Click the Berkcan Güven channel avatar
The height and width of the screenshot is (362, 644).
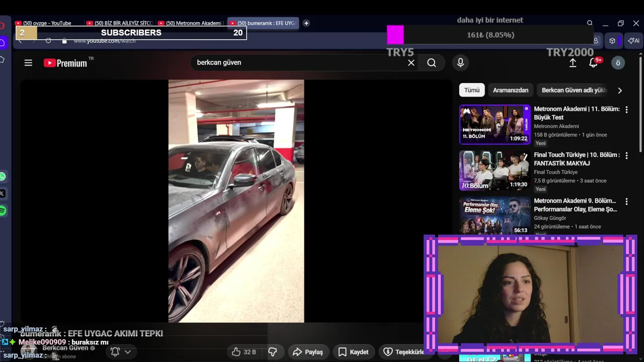click(28, 351)
